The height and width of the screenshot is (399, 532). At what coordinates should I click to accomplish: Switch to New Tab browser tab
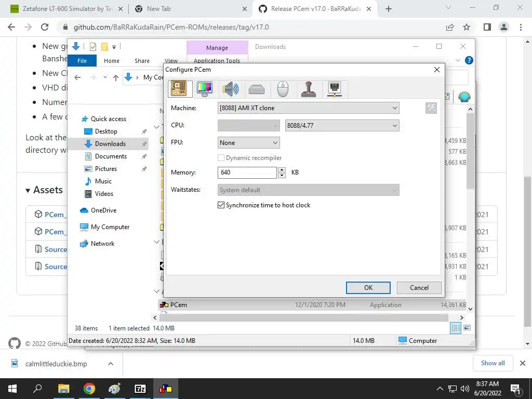tap(190, 9)
